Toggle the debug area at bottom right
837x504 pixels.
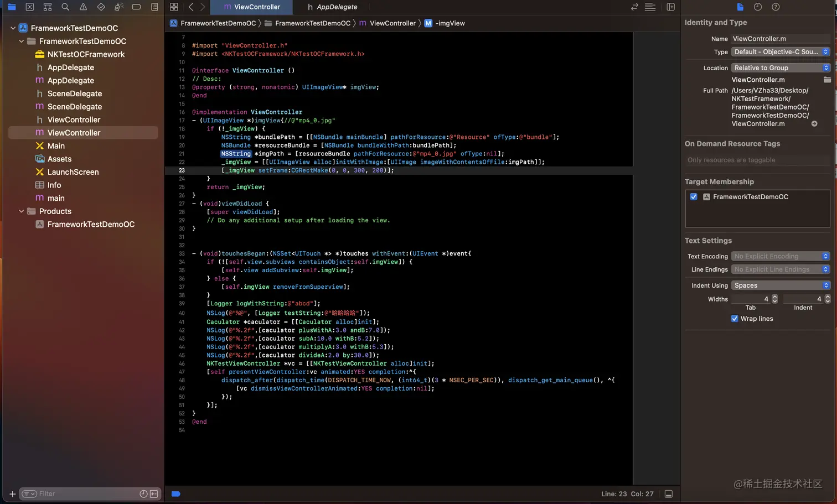tap(669, 494)
